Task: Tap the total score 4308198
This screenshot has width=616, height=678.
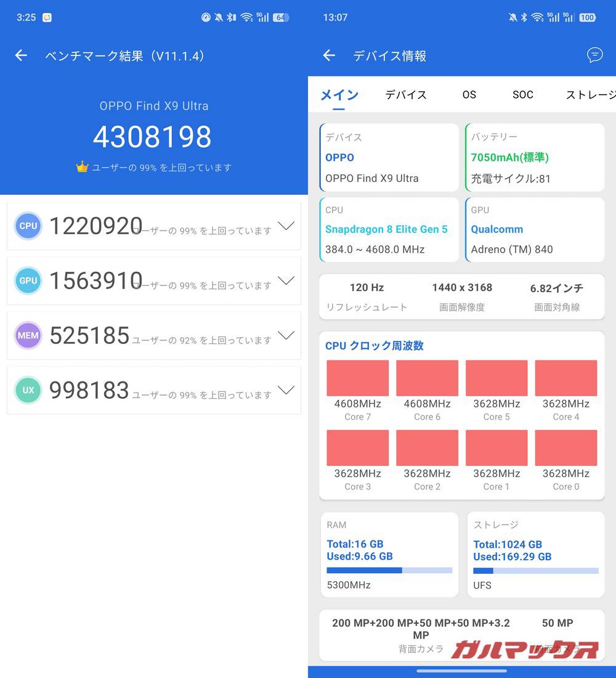Action: click(153, 137)
